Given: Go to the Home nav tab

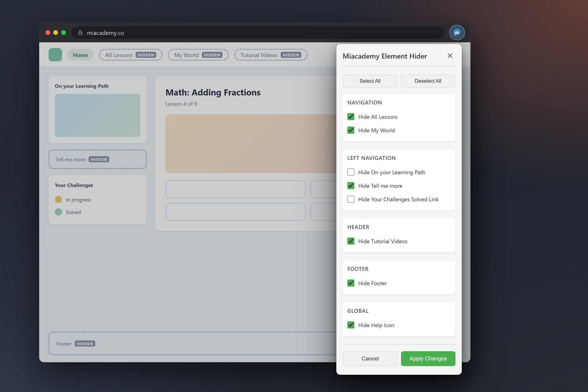Looking at the screenshot, I should click(80, 55).
